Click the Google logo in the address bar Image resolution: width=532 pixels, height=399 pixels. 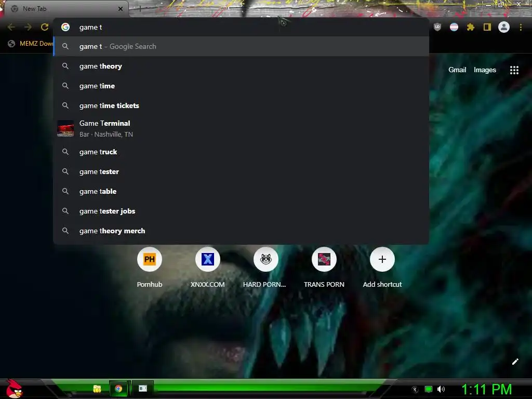pyautogui.click(x=65, y=27)
